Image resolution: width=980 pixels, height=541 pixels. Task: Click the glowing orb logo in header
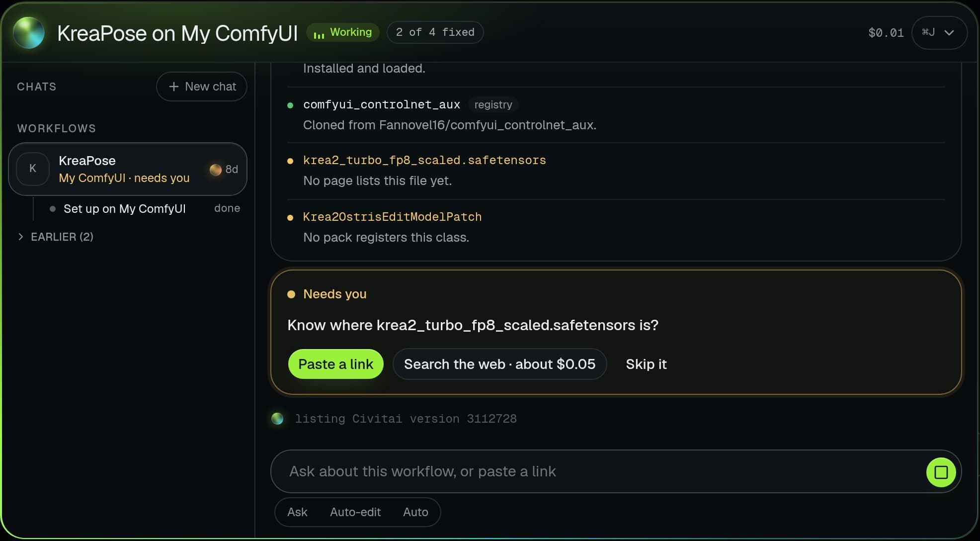[29, 33]
